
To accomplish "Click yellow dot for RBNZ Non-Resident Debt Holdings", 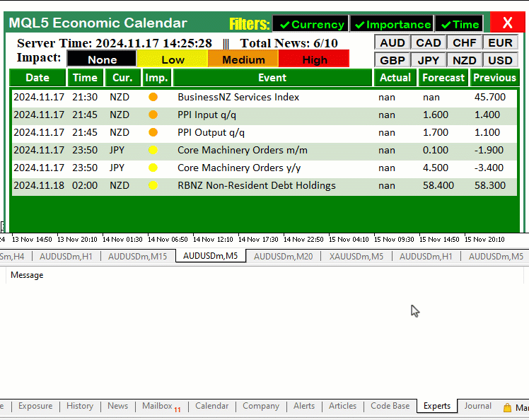I will [153, 185].
